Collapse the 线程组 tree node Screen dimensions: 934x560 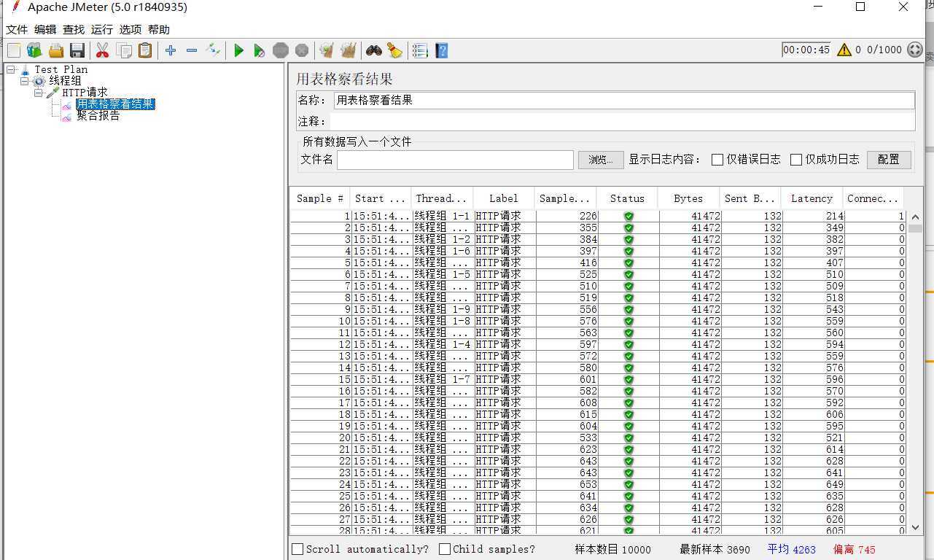point(25,81)
